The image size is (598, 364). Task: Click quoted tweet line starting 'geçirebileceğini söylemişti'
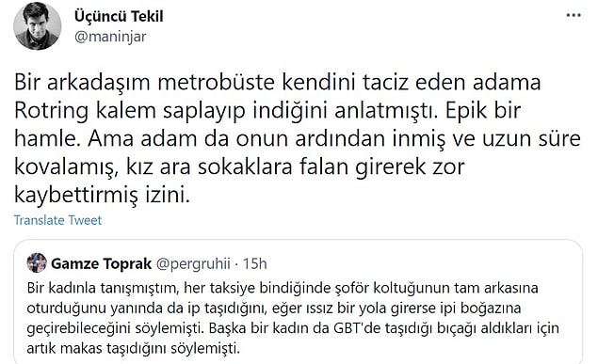(293, 328)
